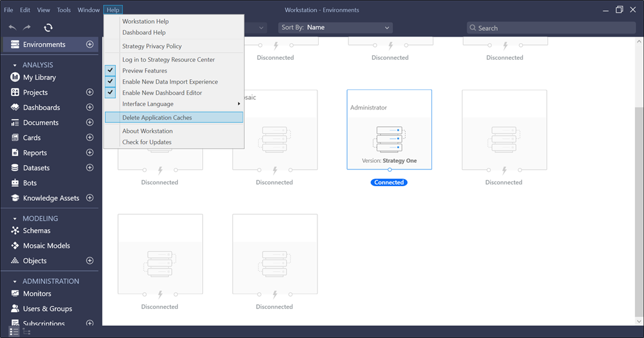Click the refresh icon in the toolbar
Viewport: 644px width, 338px height.
point(48,28)
